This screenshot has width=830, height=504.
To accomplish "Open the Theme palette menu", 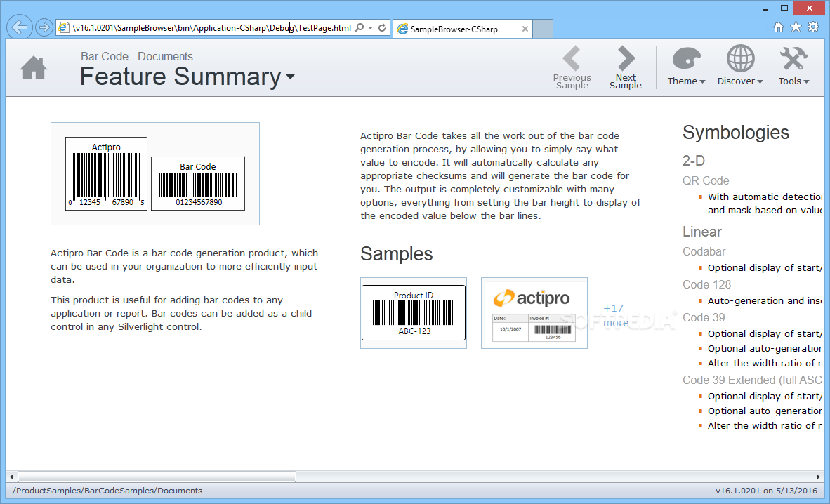I will pyautogui.click(x=686, y=66).
